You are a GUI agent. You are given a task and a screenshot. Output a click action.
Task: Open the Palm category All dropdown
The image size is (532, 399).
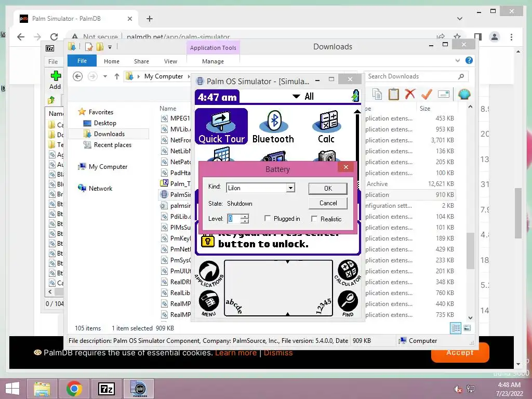click(303, 96)
